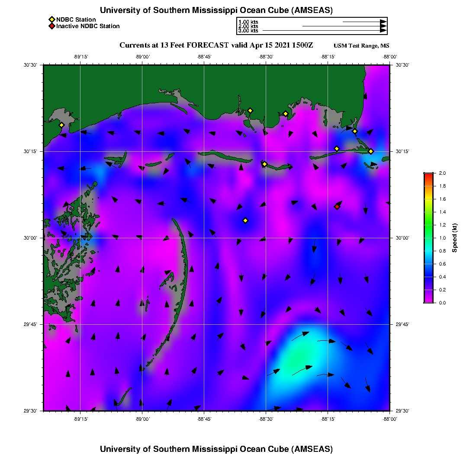476x454 pixels.
Task: Click the 3.00 kts scale arrow label
Action: (x=248, y=31)
